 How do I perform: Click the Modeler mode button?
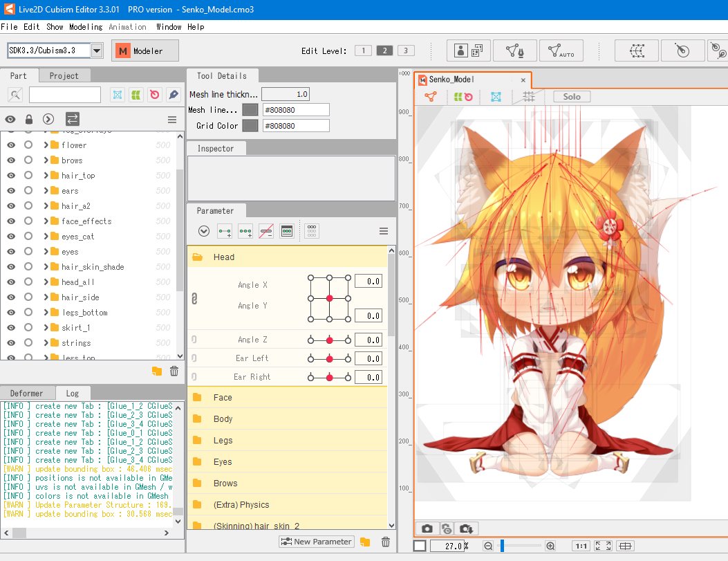click(145, 50)
